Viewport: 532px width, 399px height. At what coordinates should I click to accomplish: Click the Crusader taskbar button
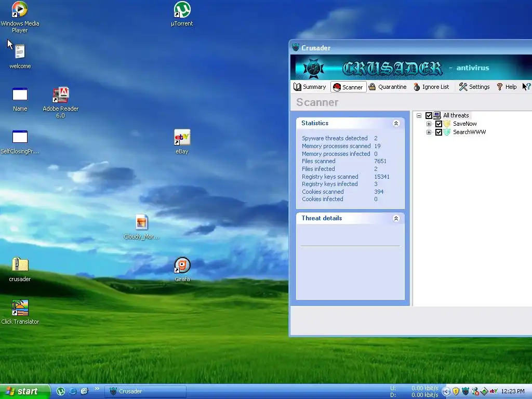point(145,391)
